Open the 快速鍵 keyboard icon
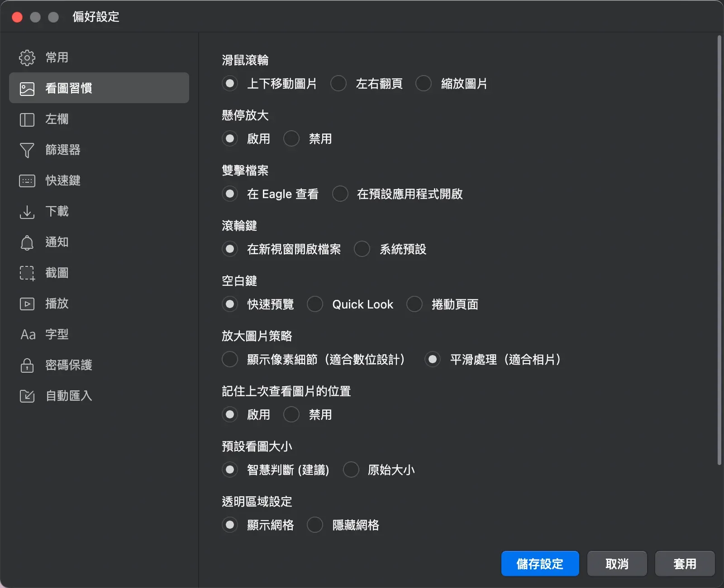The width and height of the screenshot is (724, 588). (x=27, y=181)
